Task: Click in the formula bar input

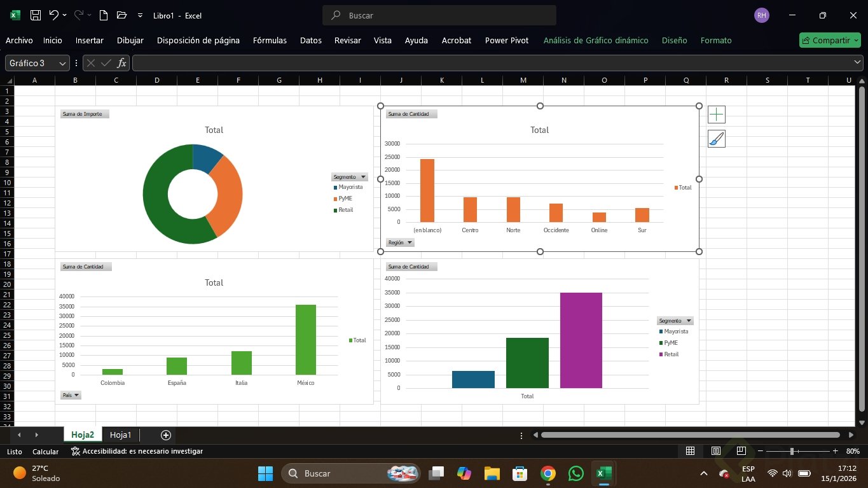Action: tap(491, 63)
